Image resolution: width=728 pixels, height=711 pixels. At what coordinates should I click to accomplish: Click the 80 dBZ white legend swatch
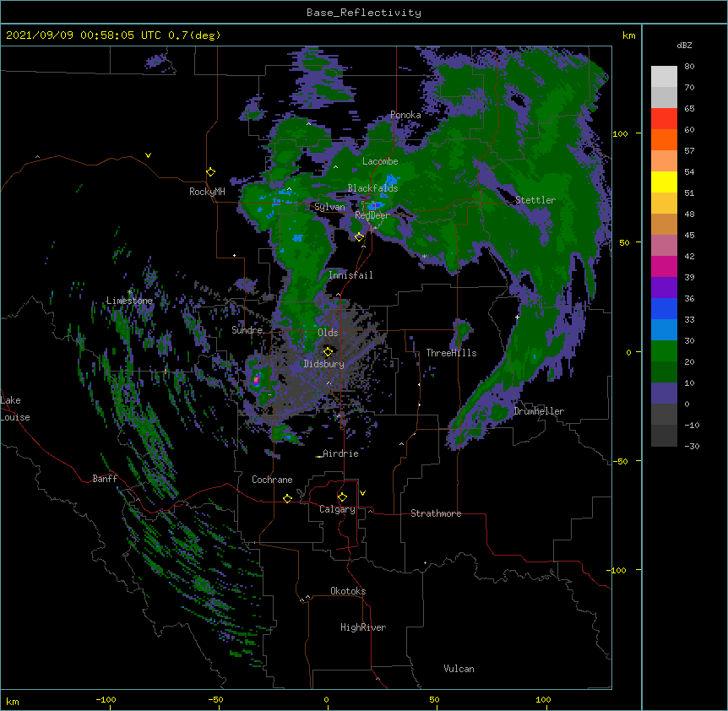pyautogui.click(x=664, y=76)
